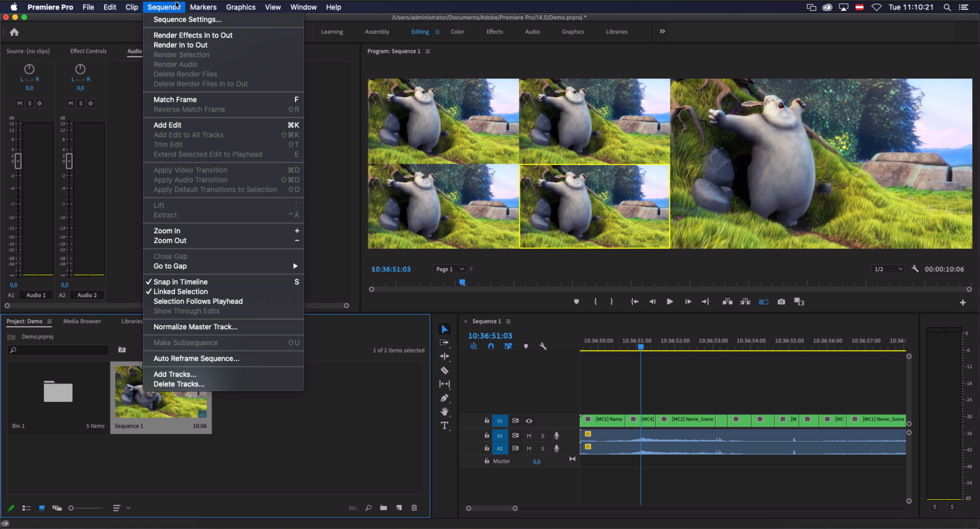Open the Page 1 dropdown
The width and height of the screenshot is (980, 529).
(x=450, y=269)
